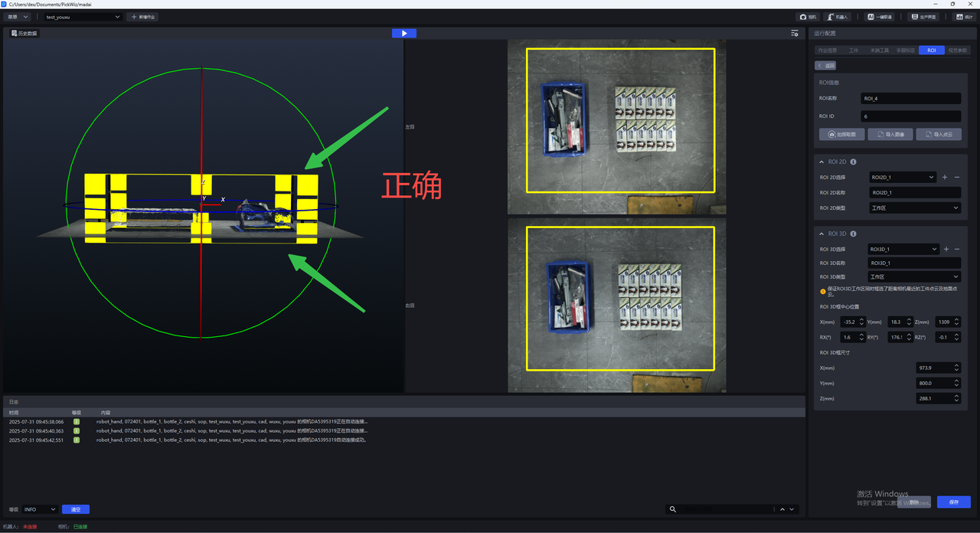
Task: Add a new ROI 2D with plus icon
Action: [945, 178]
